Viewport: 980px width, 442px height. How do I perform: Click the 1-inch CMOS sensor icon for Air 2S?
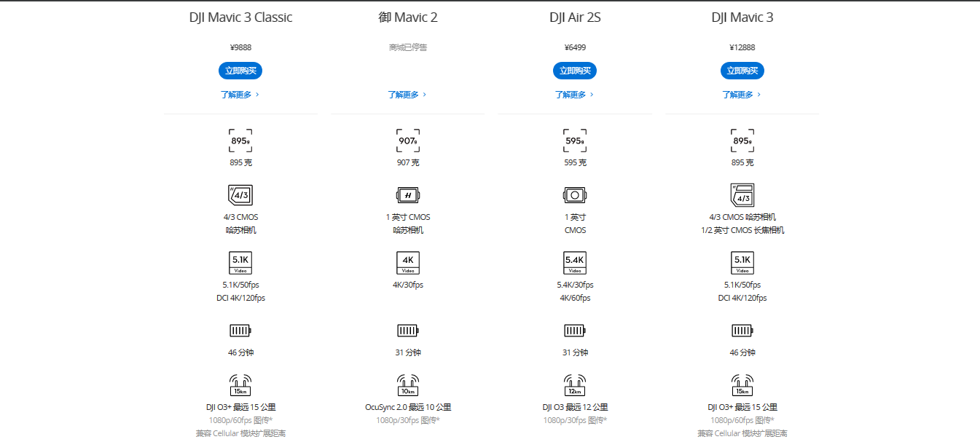pos(575,195)
